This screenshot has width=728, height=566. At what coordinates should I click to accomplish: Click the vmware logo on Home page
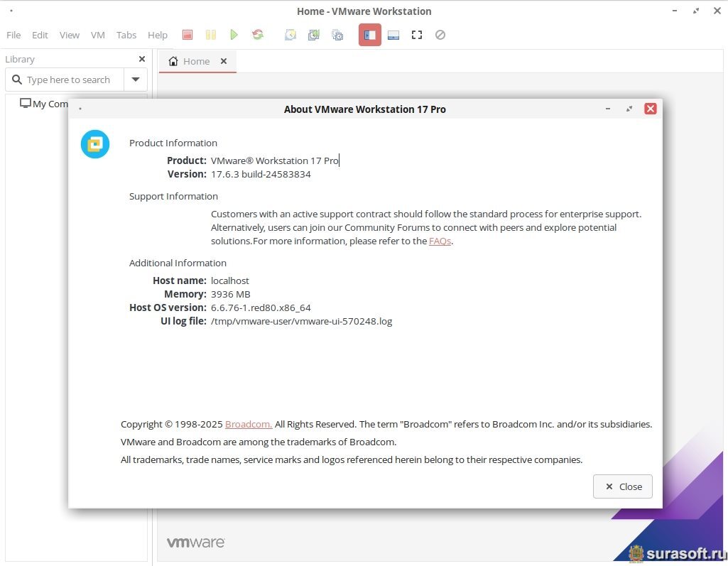[x=195, y=543]
